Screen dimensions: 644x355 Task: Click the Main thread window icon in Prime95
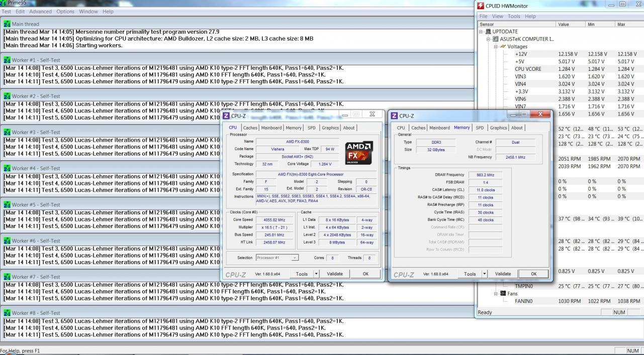tap(7, 24)
